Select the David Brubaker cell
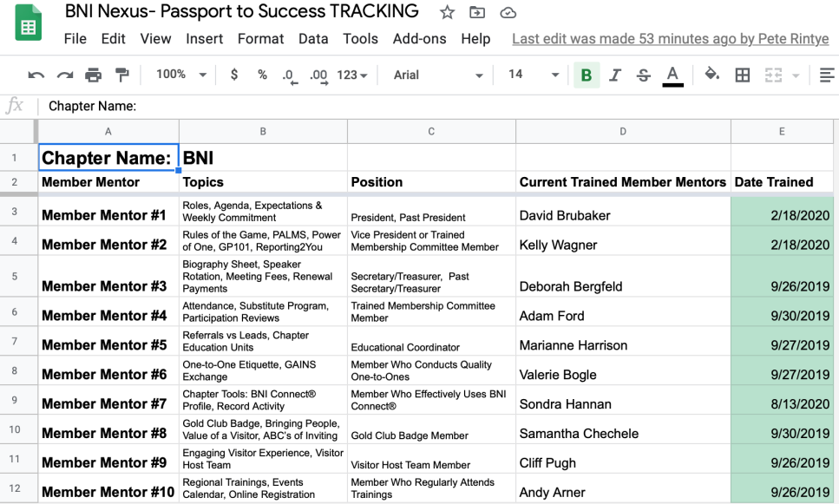Image resolution: width=839 pixels, height=504 pixels. tap(623, 211)
